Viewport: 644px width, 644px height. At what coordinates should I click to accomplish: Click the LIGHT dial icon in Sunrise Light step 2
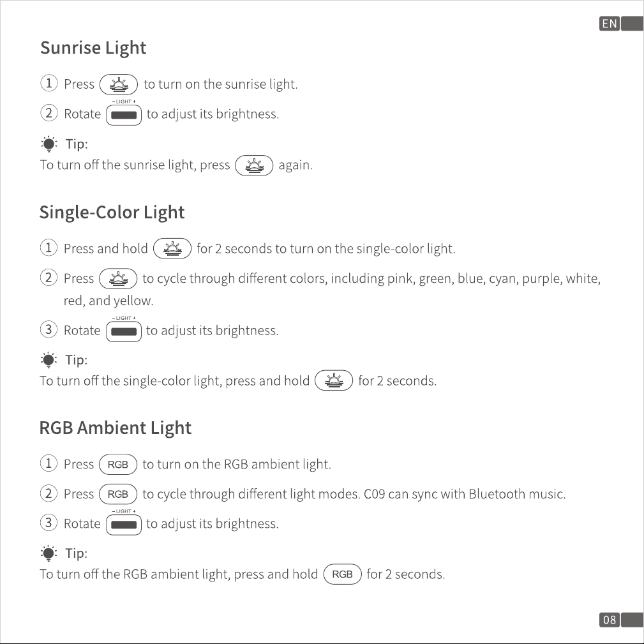(x=124, y=115)
